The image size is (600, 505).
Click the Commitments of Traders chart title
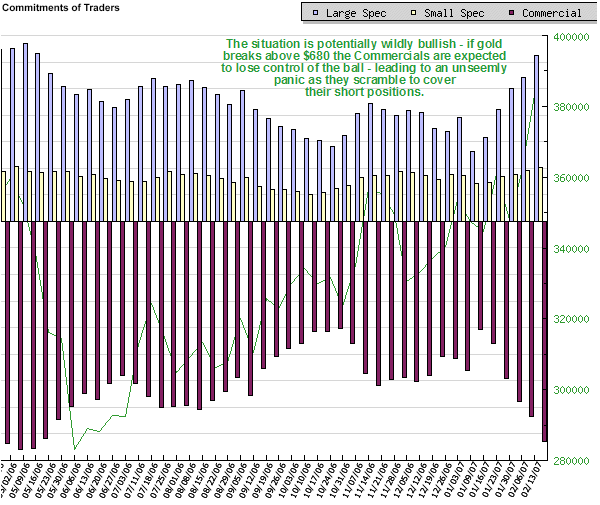tap(62, 9)
